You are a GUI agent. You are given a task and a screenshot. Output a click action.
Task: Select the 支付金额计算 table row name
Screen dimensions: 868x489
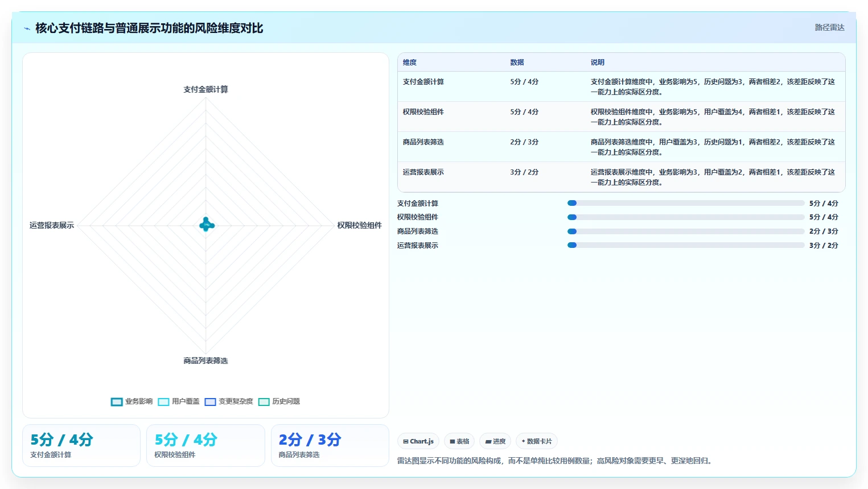[x=423, y=82]
